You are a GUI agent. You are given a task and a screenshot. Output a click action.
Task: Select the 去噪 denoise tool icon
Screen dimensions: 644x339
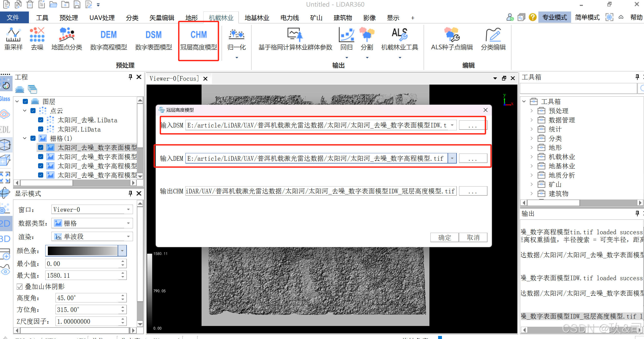tap(37, 35)
